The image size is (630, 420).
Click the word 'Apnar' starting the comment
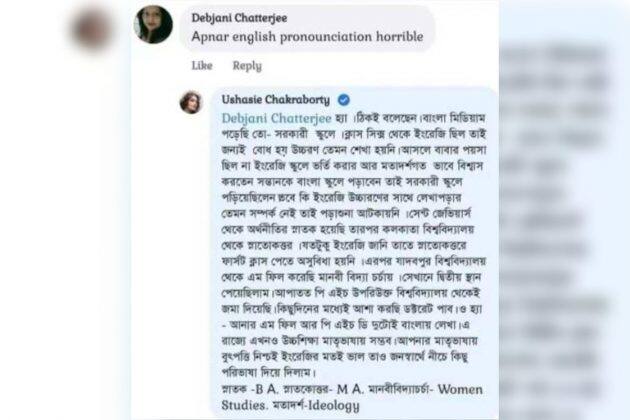pyautogui.click(x=208, y=37)
